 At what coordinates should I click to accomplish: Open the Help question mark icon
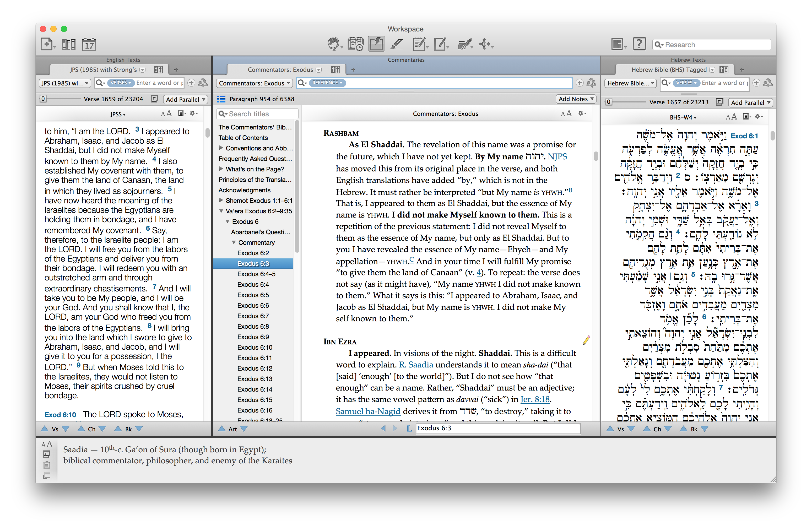(639, 44)
